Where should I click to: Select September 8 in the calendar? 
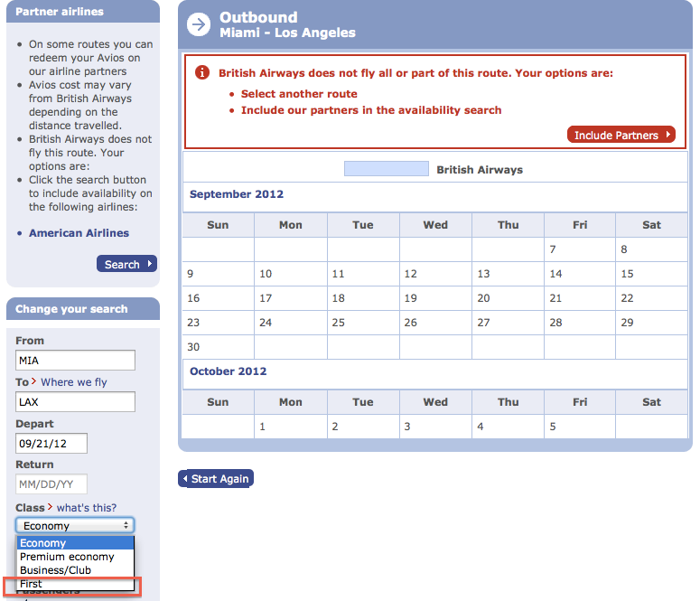[651, 249]
